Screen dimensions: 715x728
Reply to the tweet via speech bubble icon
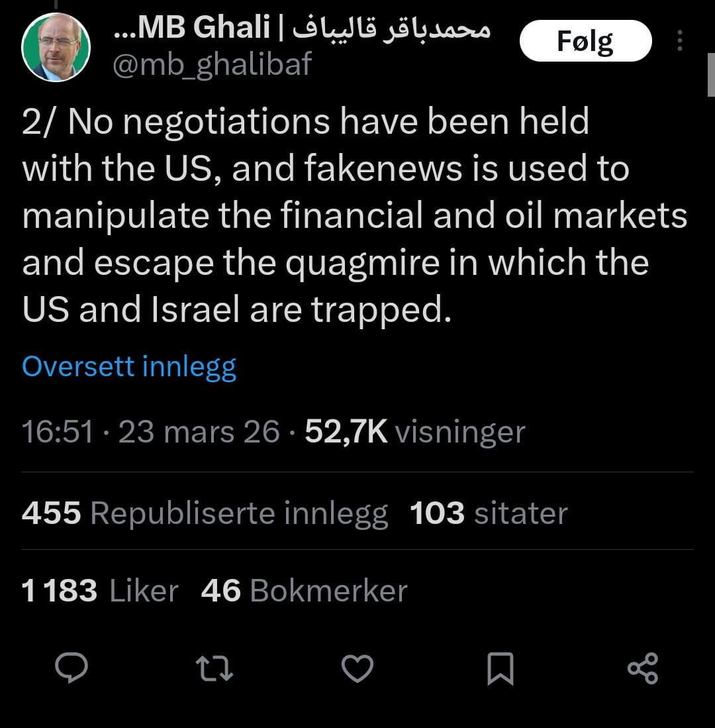tap(71, 668)
